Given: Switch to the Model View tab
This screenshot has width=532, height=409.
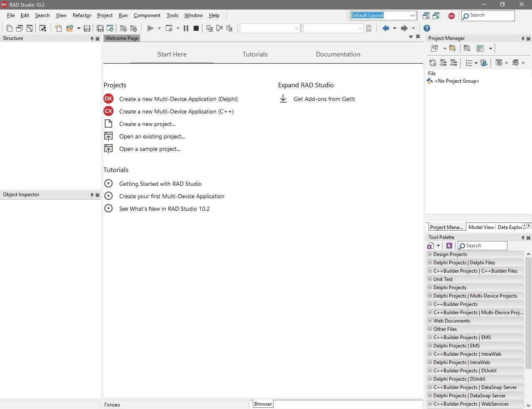Looking at the screenshot, I should click(481, 227).
